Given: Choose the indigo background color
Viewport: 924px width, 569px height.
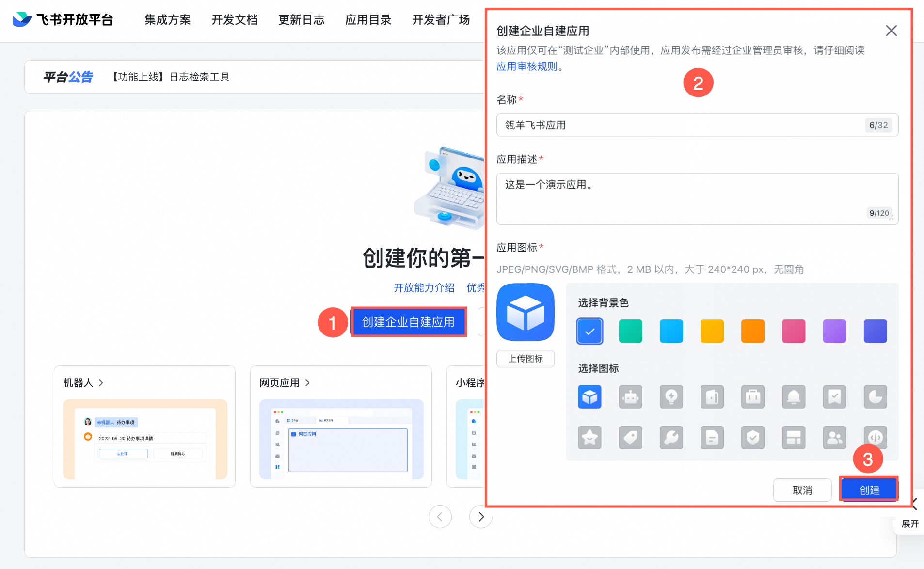Looking at the screenshot, I should (x=876, y=331).
